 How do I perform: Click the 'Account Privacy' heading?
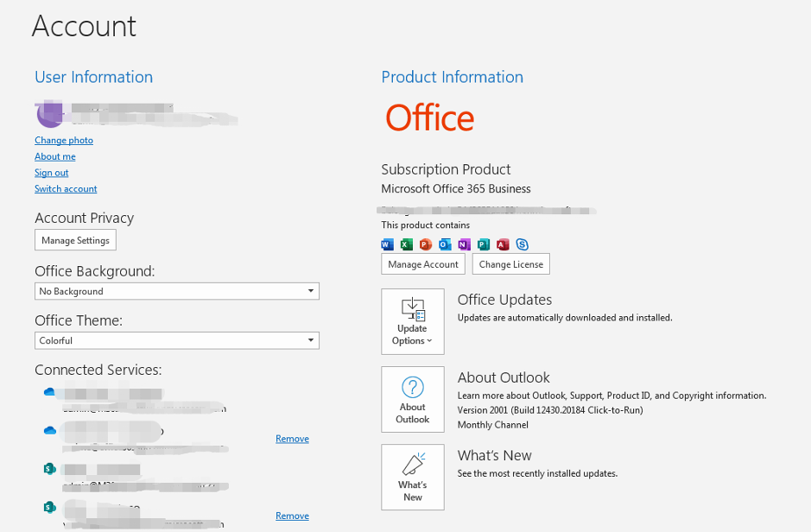[85, 218]
